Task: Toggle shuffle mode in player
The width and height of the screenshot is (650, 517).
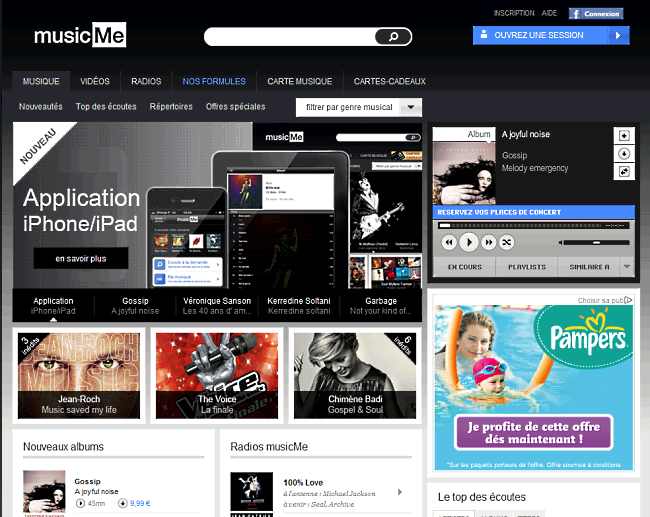Action: (x=507, y=242)
